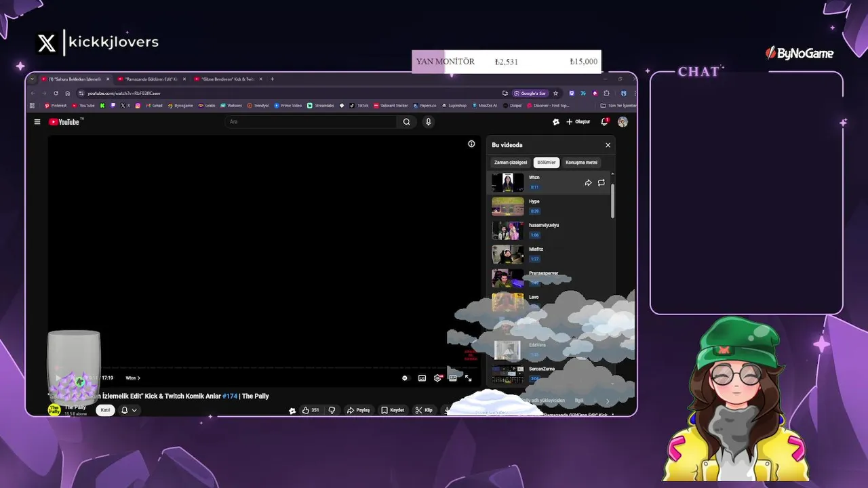Start voice search with the microphone
This screenshot has width=868, height=488.
tap(428, 122)
